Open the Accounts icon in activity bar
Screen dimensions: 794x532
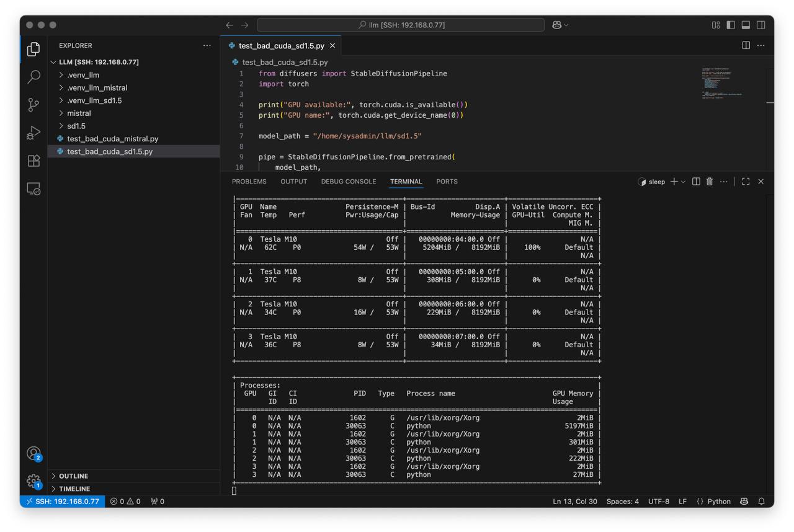coord(33,453)
